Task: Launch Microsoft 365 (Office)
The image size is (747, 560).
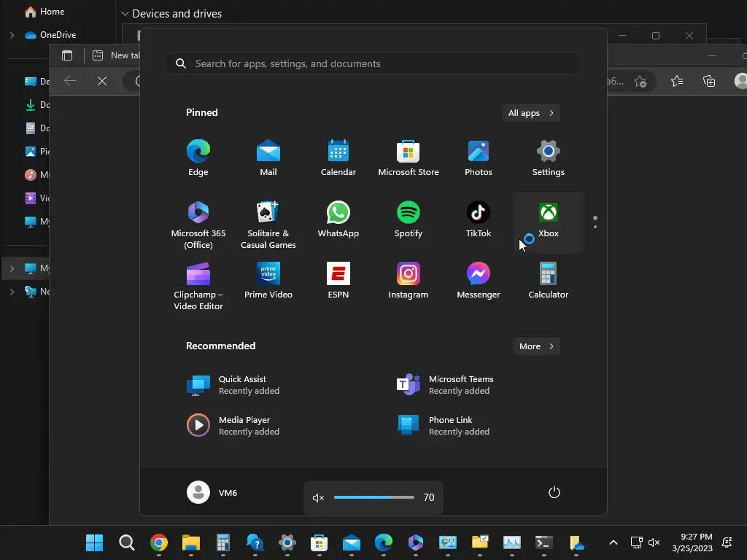Action: (198, 225)
